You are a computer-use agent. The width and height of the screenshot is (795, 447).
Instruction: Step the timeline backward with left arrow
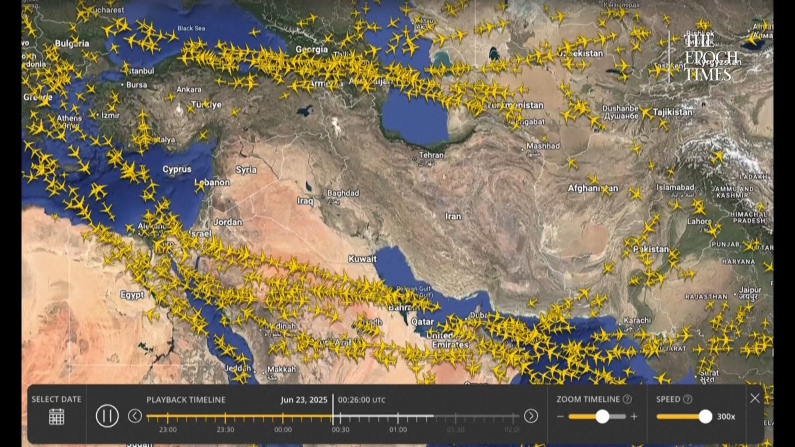point(135,416)
